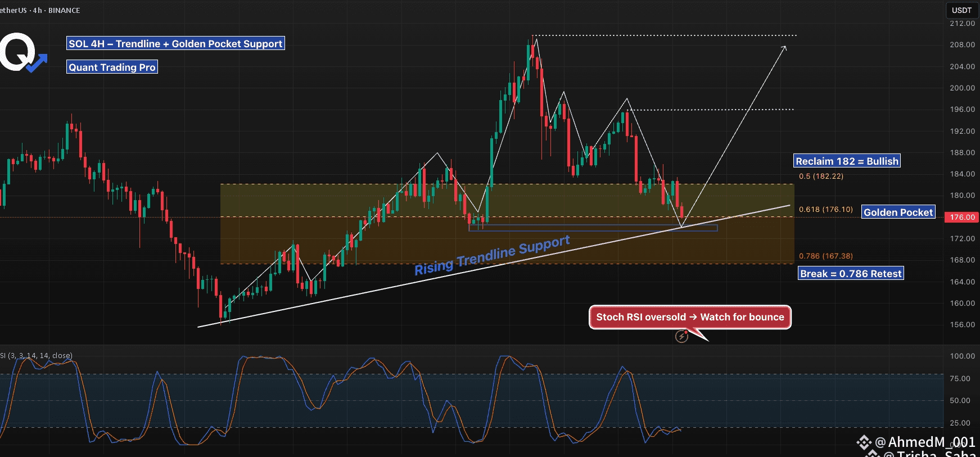Viewport: 980px width, 457px height.
Task: Select the 176.00 current price label
Action: [x=963, y=217]
